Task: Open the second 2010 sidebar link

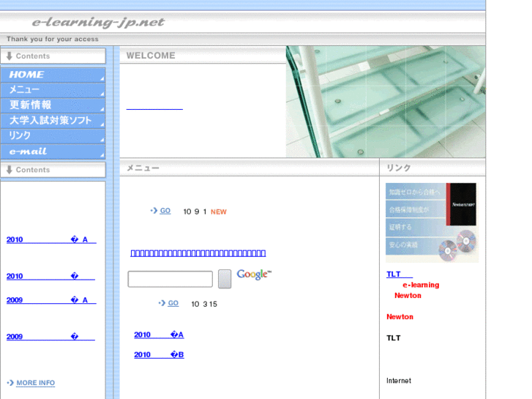Action: point(50,277)
